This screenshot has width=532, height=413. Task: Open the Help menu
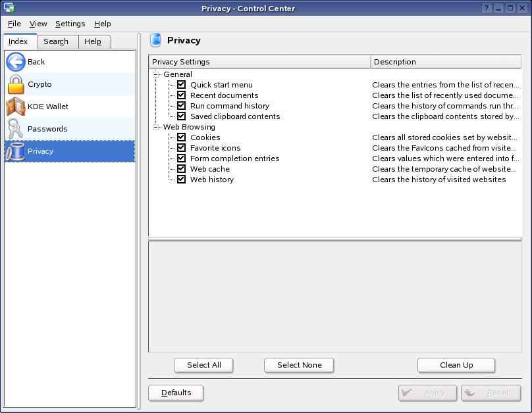click(103, 24)
